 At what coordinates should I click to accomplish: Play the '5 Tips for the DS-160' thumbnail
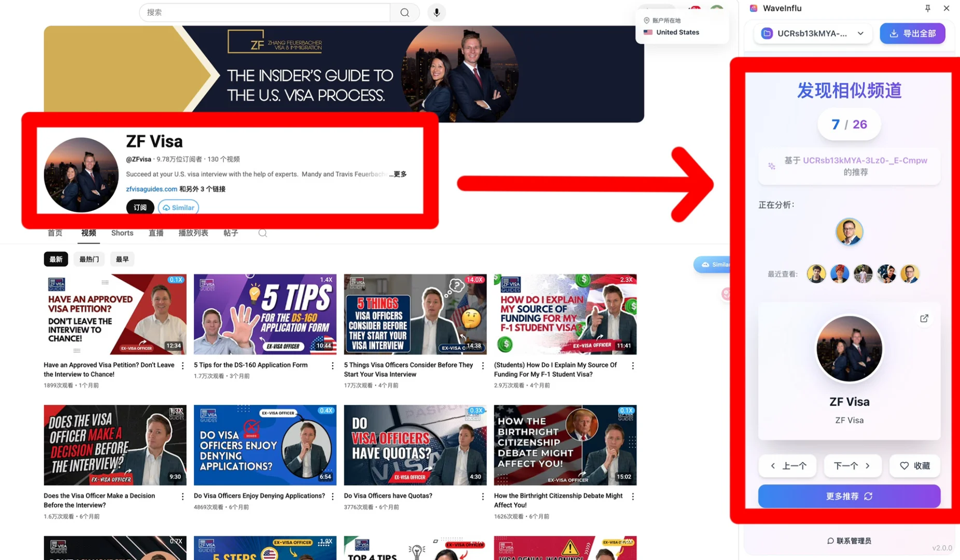point(265,314)
